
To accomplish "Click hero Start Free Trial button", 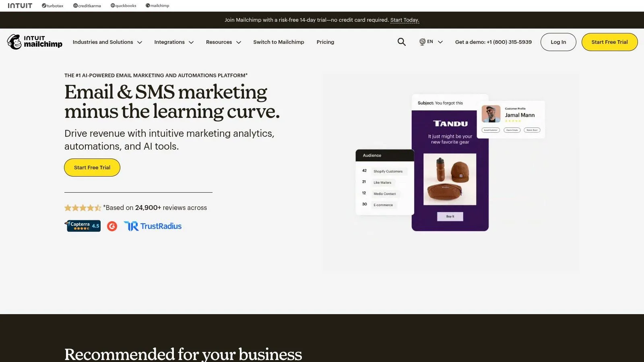I will tap(92, 167).
